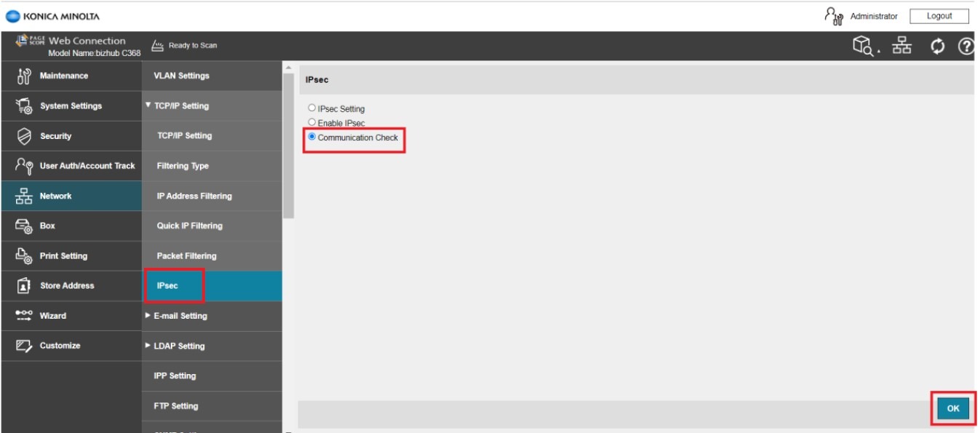The height and width of the screenshot is (433, 980).
Task: Collapse the TCP/IP Setting section
Action: coord(182,106)
